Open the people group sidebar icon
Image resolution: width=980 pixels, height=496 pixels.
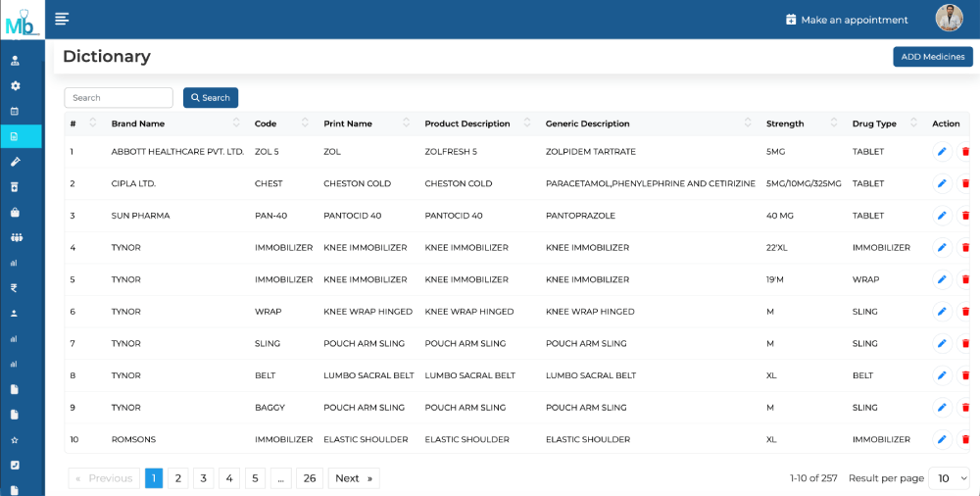click(x=16, y=237)
